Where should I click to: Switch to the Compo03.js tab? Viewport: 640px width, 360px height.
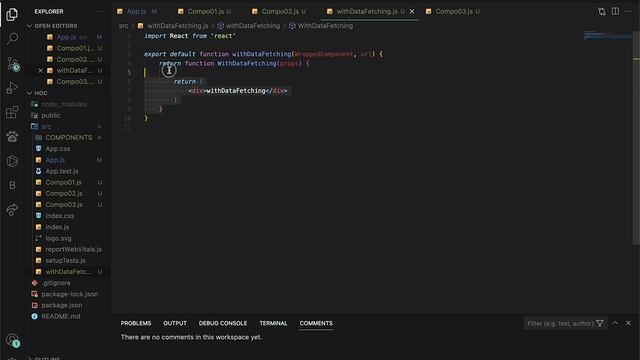[x=453, y=11]
